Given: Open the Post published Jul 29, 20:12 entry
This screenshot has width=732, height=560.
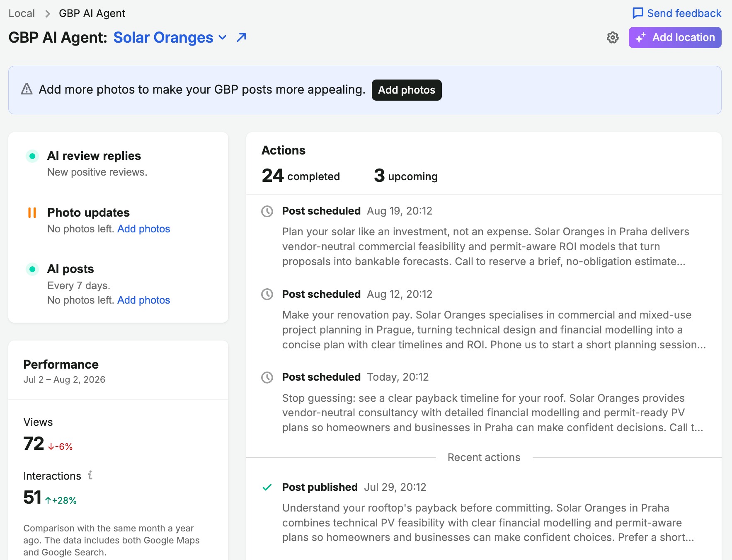Looking at the screenshot, I should (x=354, y=487).
